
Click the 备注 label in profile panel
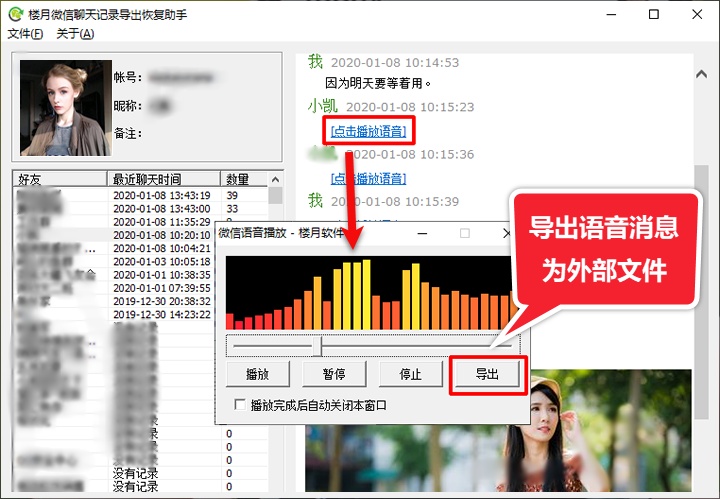click(128, 134)
